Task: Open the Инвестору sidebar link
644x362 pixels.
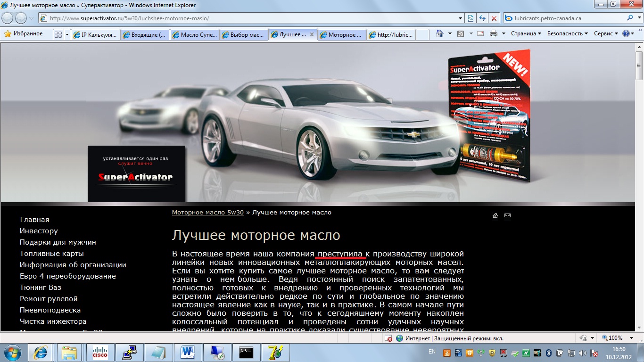Action: pos(39,231)
